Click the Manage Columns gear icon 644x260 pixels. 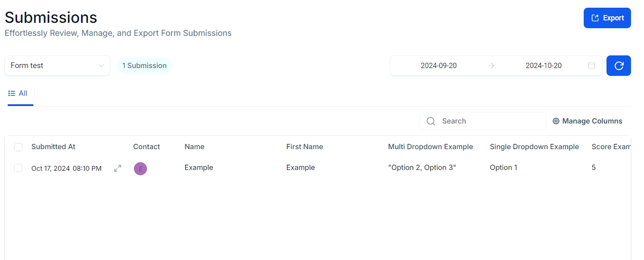tap(556, 121)
